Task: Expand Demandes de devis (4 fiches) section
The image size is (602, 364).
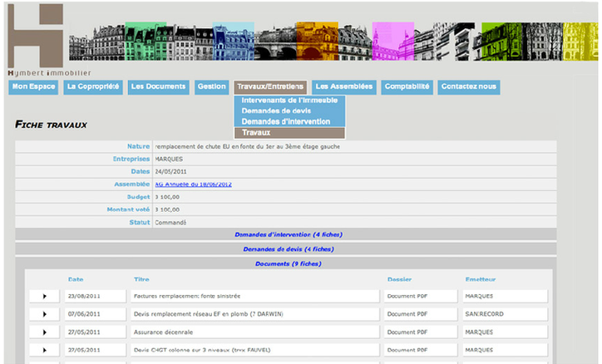Action: coord(289,249)
